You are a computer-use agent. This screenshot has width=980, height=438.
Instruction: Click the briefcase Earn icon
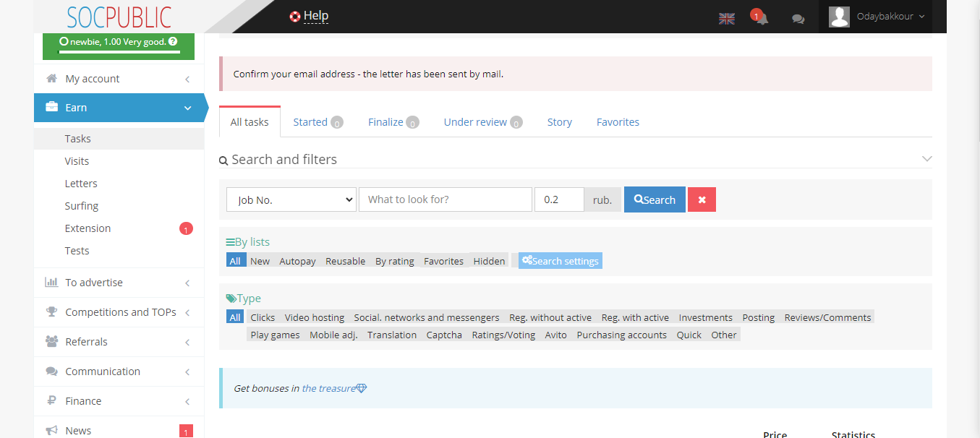[x=52, y=107]
